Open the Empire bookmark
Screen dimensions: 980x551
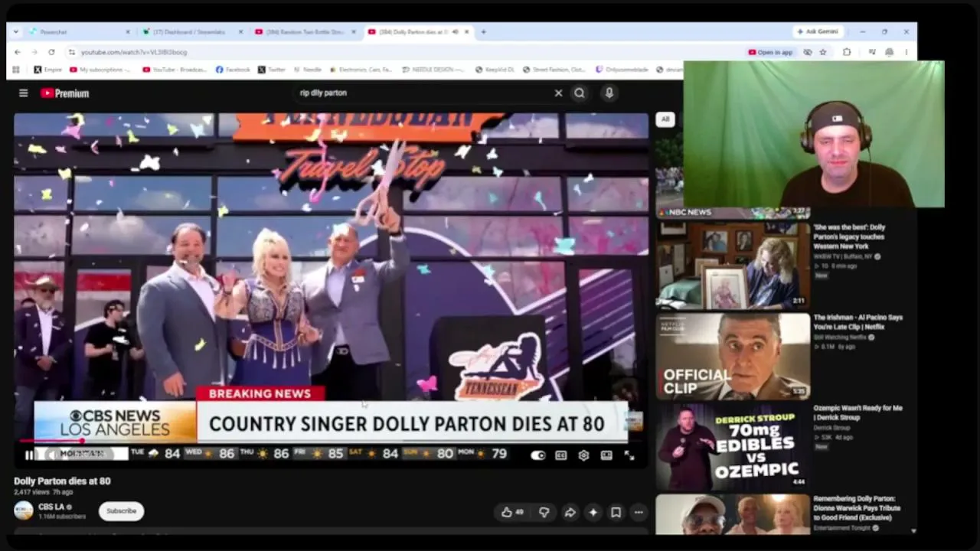47,70
